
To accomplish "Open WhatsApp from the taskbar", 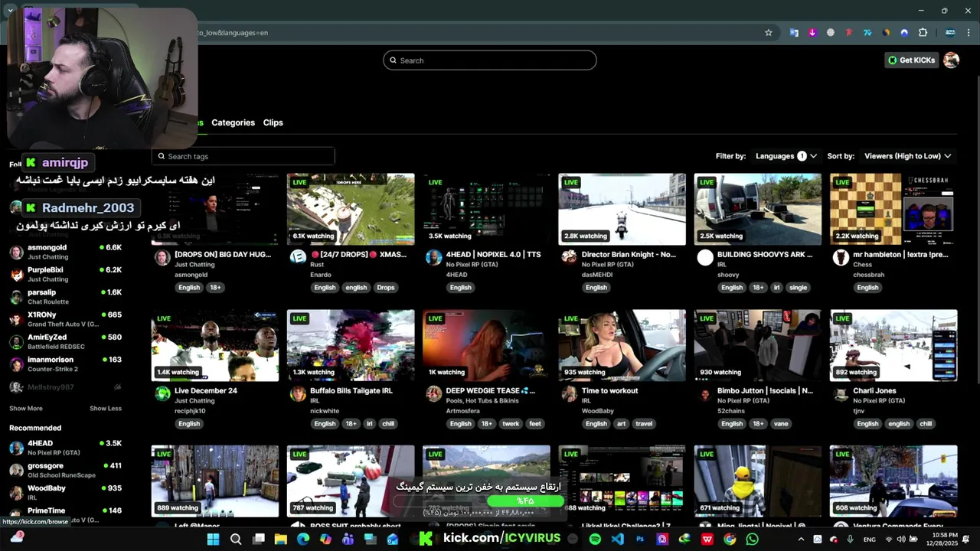I will tap(752, 539).
